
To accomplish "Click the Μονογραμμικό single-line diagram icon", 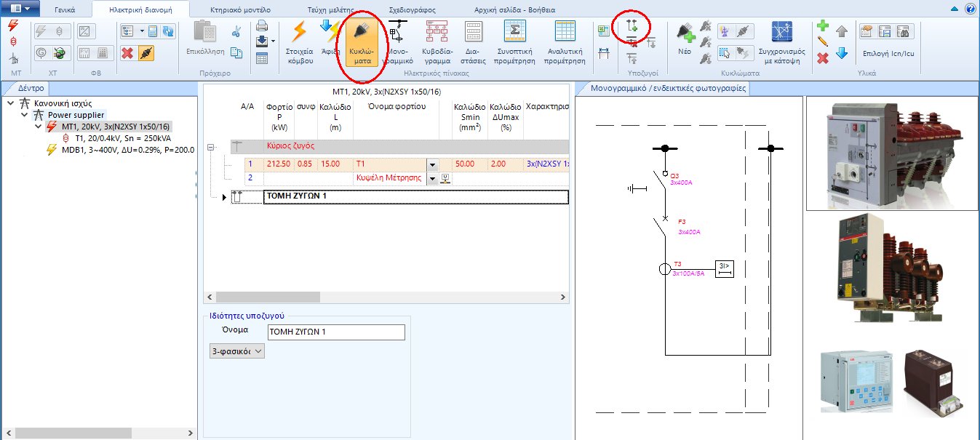I will [x=398, y=40].
